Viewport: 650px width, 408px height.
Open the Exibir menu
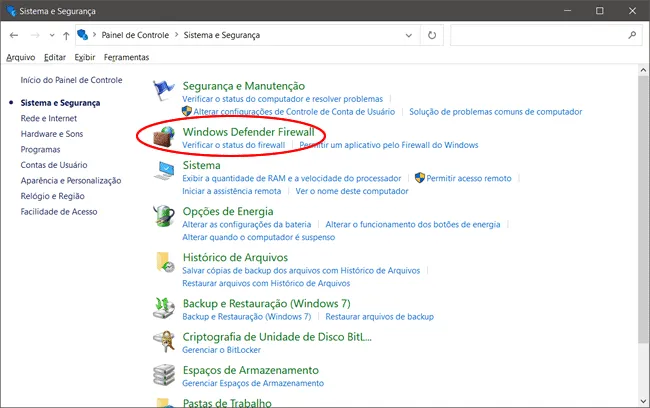(x=85, y=57)
